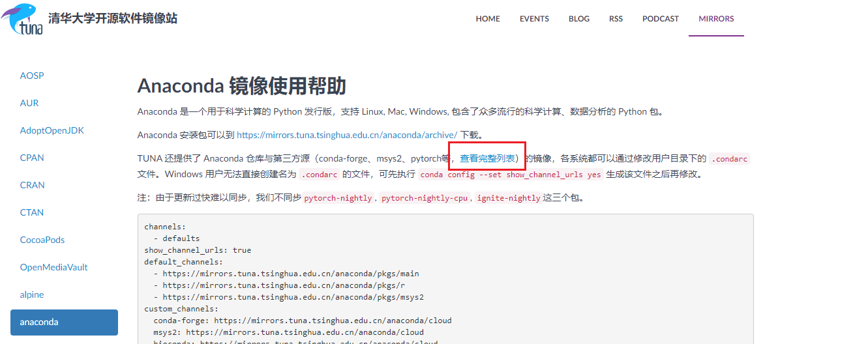Screen dimensions: 868x344
Task: Select CTAN in the sidebar list
Action: (32, 212)
